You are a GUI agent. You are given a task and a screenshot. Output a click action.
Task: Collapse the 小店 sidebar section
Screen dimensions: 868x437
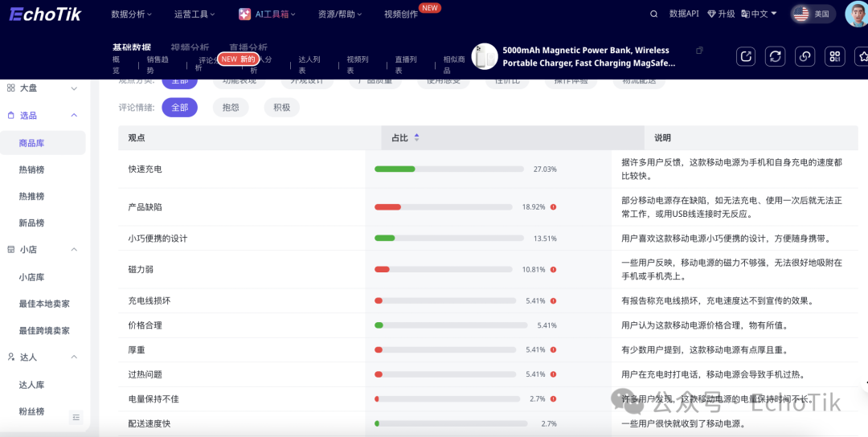(x=74, y=250)
